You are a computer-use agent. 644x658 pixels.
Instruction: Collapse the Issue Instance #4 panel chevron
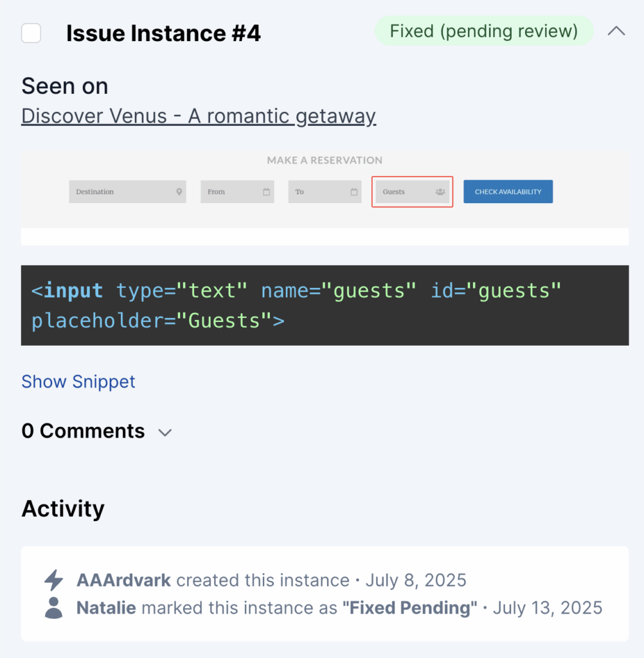point(616,31)
